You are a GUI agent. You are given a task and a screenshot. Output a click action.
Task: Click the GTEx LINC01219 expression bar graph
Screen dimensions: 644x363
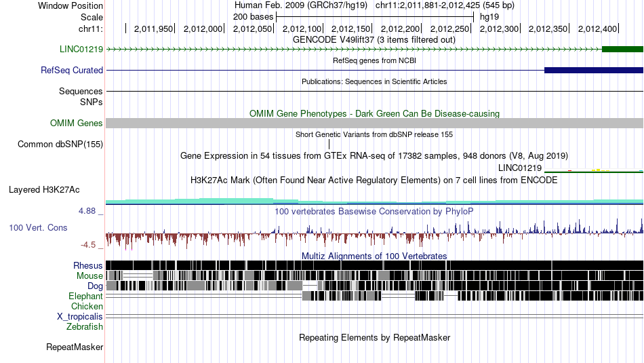tap(594, 170)
